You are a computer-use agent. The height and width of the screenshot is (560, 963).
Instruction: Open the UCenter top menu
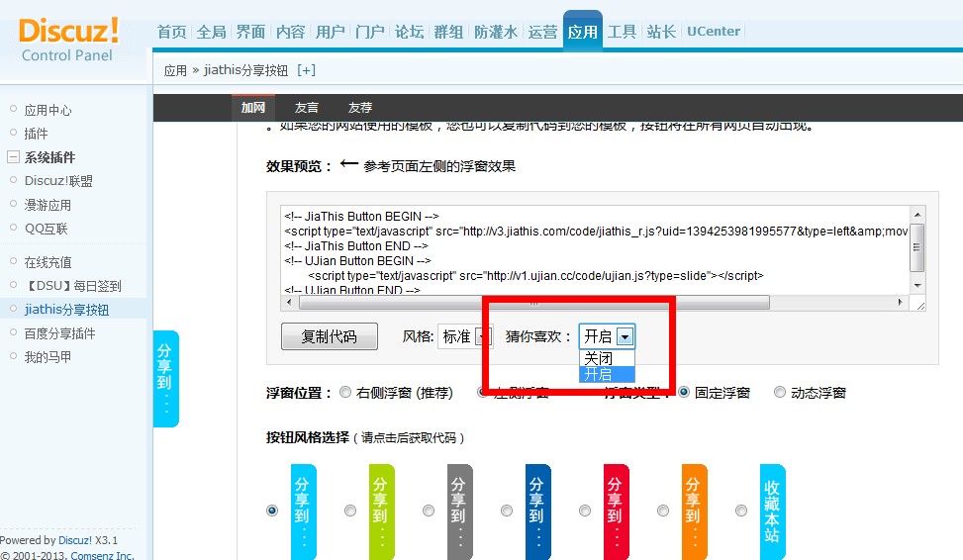click(x=714, y=32)
